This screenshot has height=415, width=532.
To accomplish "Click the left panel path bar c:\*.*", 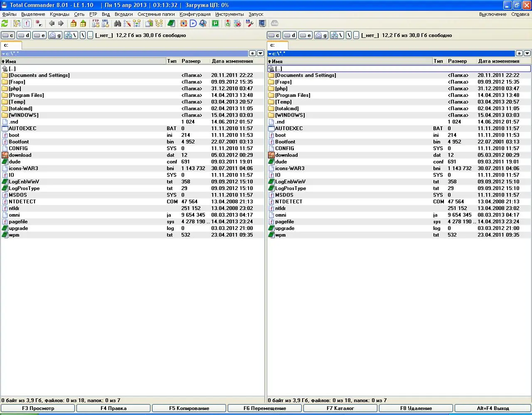I will coord(124,53).
